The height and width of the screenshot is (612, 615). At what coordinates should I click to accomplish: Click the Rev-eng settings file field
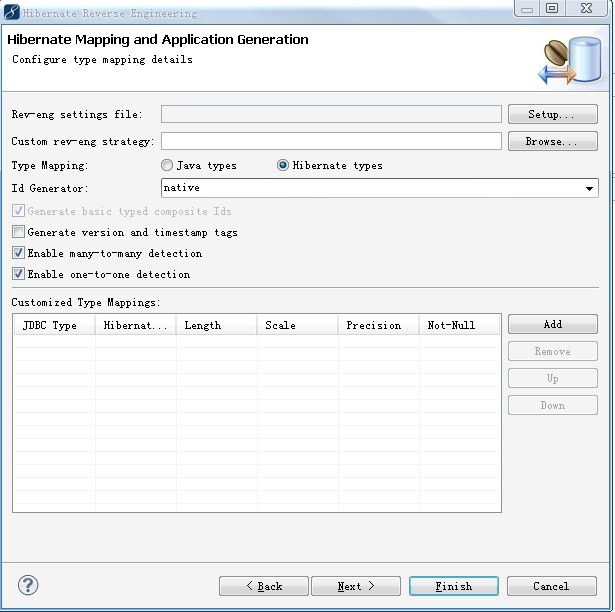[331, 114]
